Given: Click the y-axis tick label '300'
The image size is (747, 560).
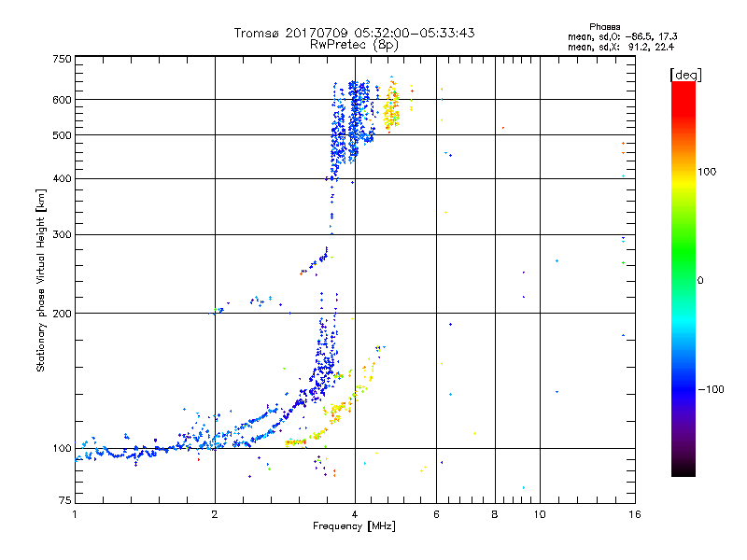Looking at the screenshot, I should (x=62, y=234).
